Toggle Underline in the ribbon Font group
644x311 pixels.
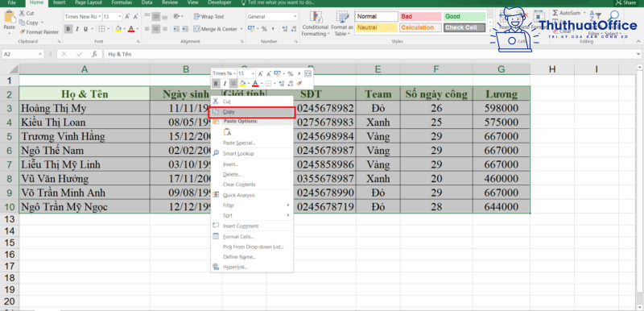tap(85, 29)
